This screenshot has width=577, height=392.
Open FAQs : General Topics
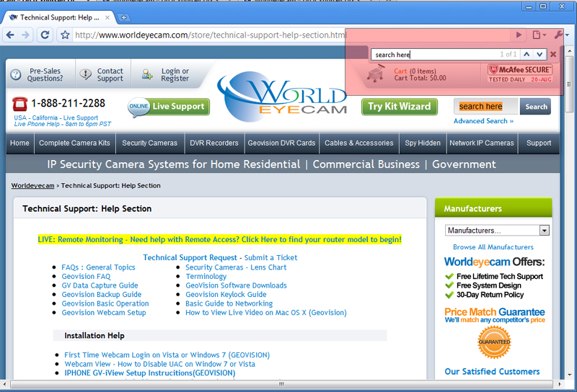point(98,267)
